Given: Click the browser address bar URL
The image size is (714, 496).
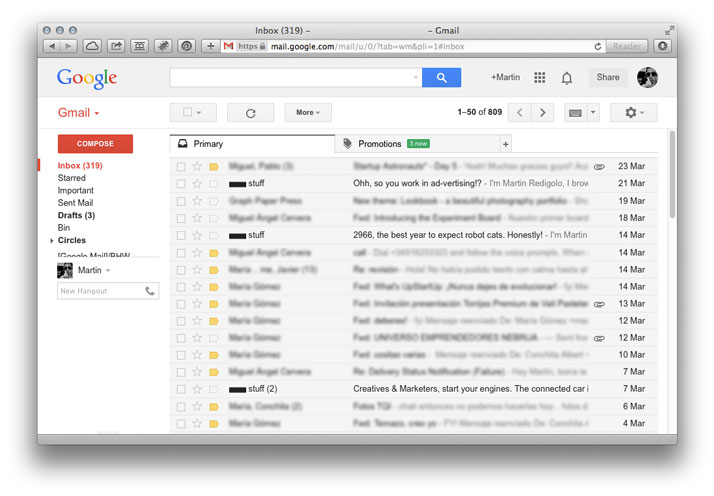Looking at the screenshot, I should click(367, 46).
